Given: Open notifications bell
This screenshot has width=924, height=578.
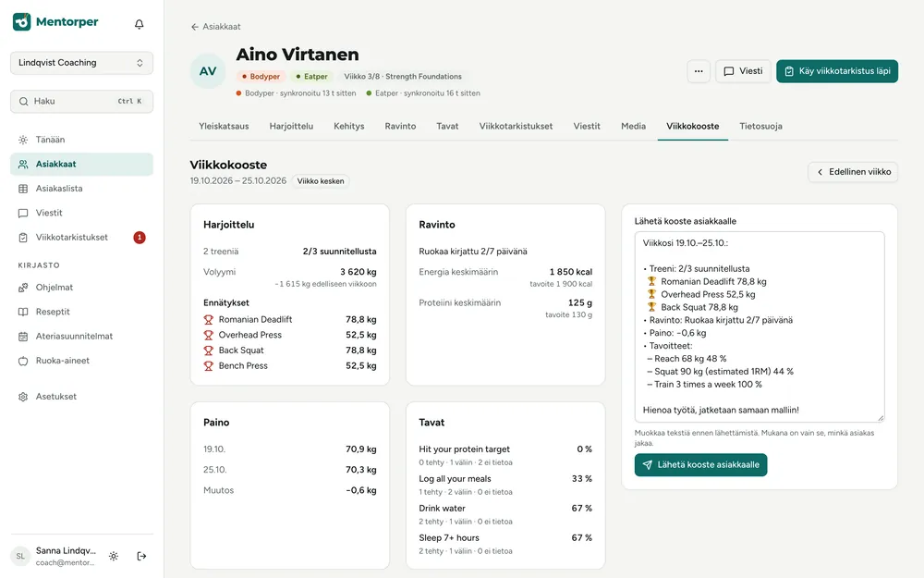Looking at the screenshot, I should pyautogui.click(x=140, y=24).
